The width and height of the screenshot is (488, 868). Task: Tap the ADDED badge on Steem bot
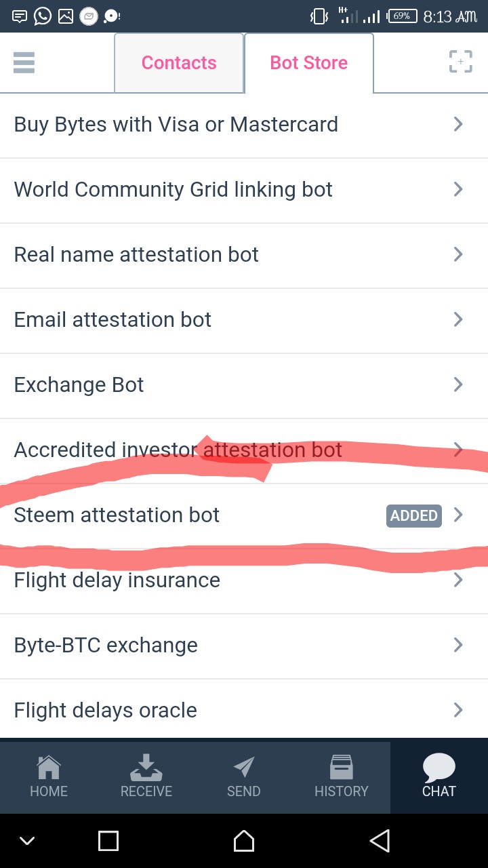click(413, 515)
